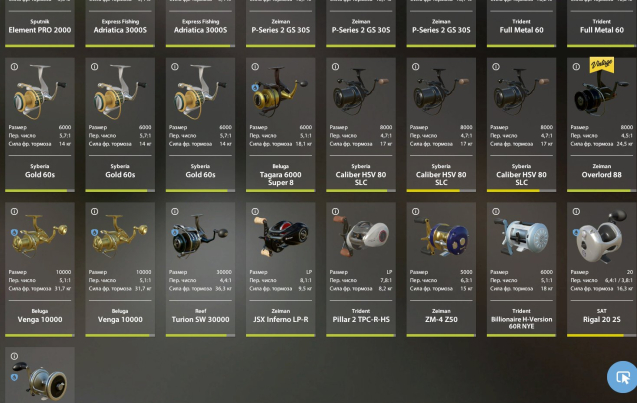
Task: Open info icon on JSX Inferno LP-R card
Action: point(255,211)
